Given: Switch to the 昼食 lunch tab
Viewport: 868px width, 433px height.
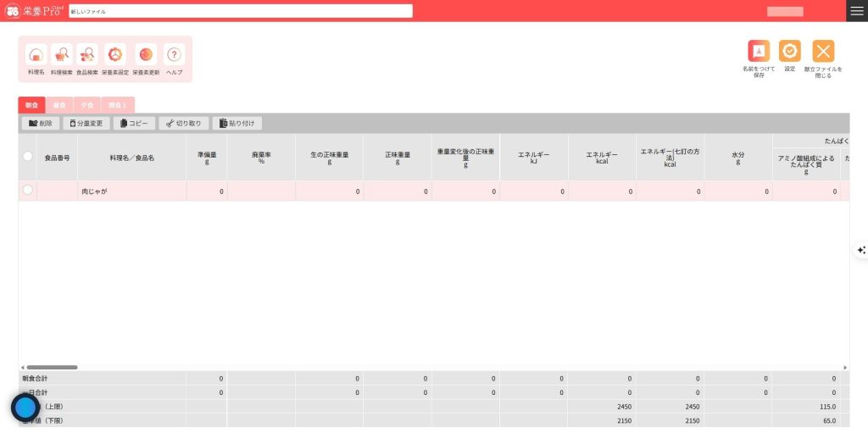Looking at the screenshot, I should (59, 105).
